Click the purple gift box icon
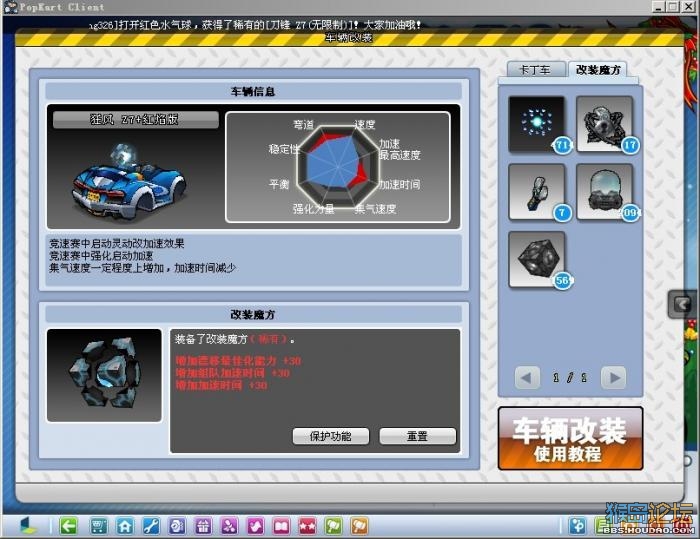700x539 pixels. [x=203, y=526]
